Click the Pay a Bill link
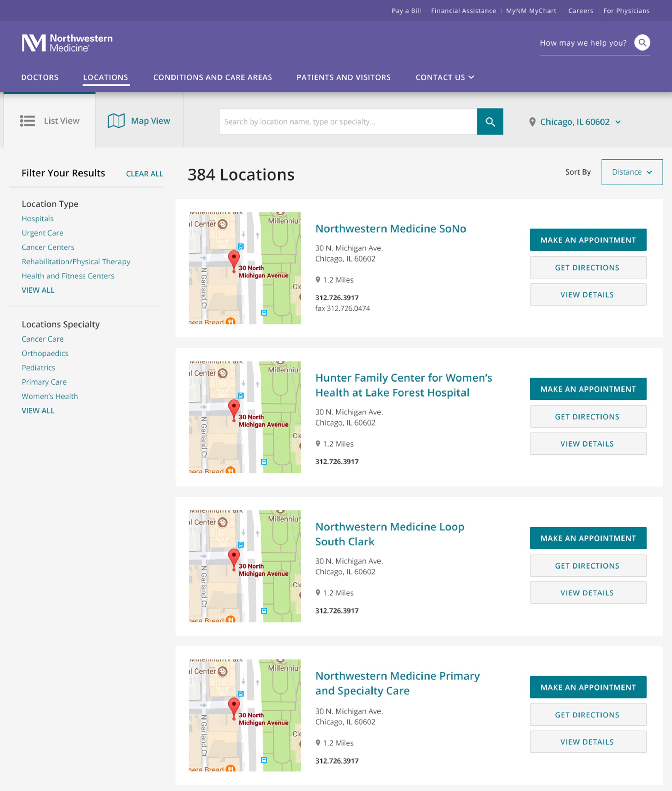 pyautogui.click(x=406, y=11)
